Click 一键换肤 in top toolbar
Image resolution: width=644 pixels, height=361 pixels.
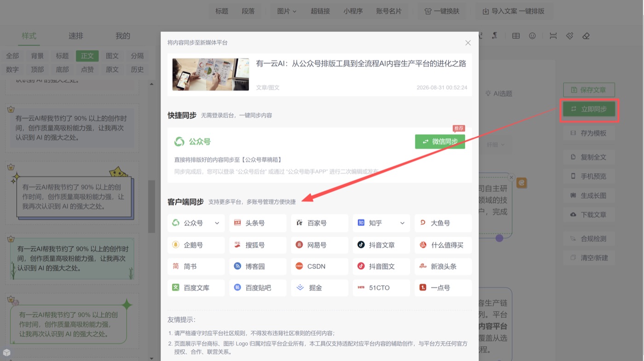point(442,11)
